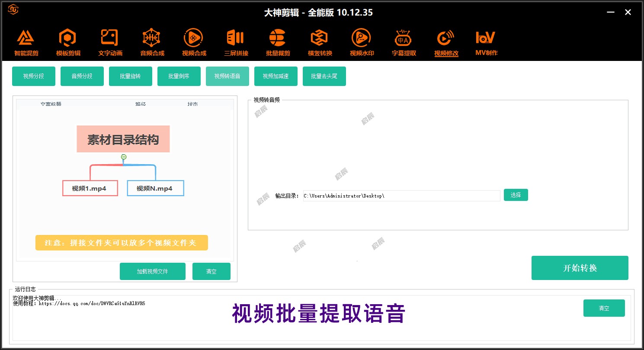Screen dimensions: 644x350
Task: Open the 模板剪辑 module icon
Action: click(x=68, y=43)
